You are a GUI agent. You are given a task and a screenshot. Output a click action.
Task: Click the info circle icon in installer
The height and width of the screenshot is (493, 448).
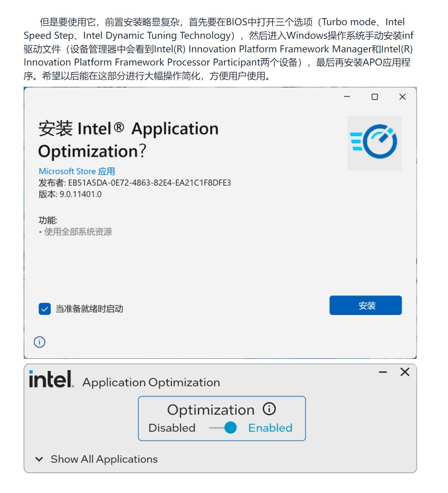pos(40,342)
